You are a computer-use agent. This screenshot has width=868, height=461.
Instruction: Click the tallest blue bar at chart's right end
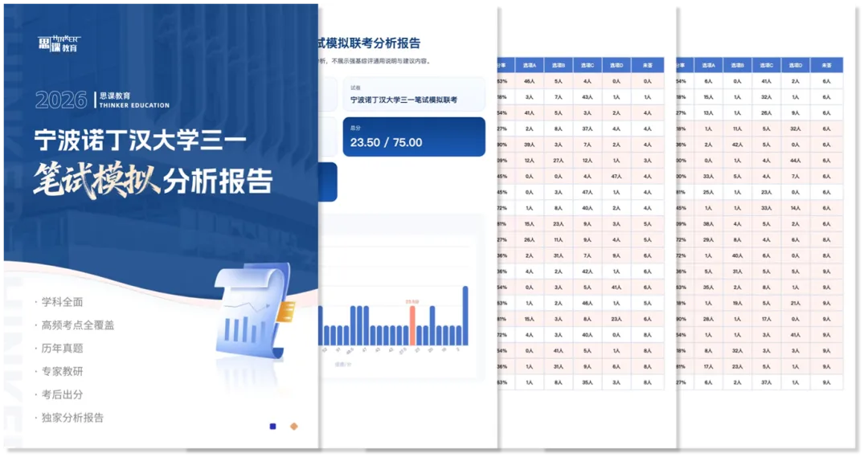click(465, 316)
